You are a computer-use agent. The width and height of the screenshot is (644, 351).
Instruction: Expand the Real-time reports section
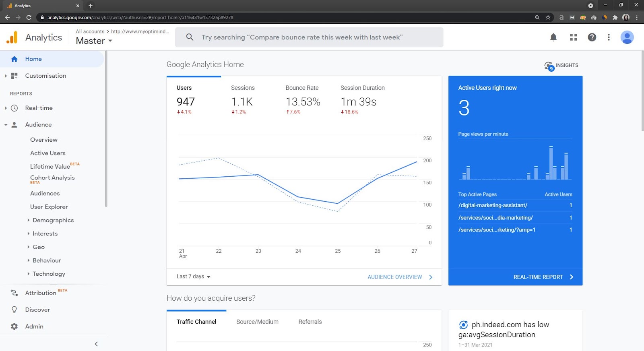6,108
